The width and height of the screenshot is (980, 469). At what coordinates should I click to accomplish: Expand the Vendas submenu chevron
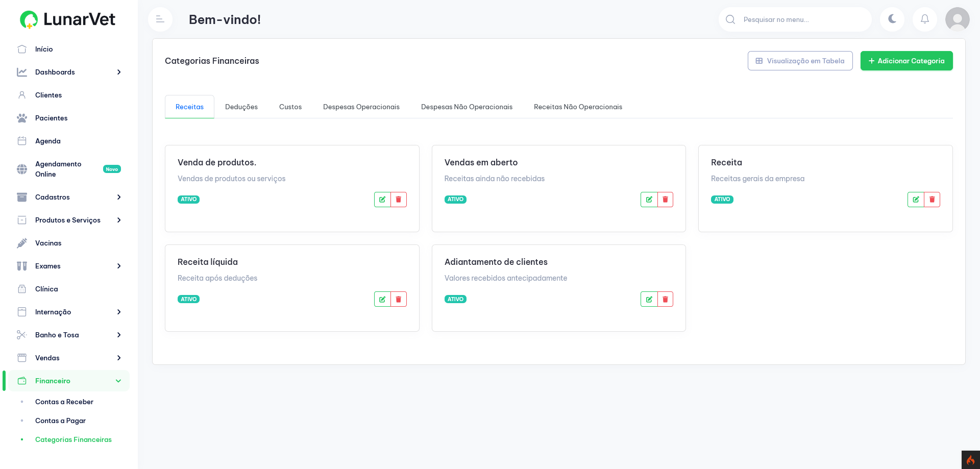point(119,358)
